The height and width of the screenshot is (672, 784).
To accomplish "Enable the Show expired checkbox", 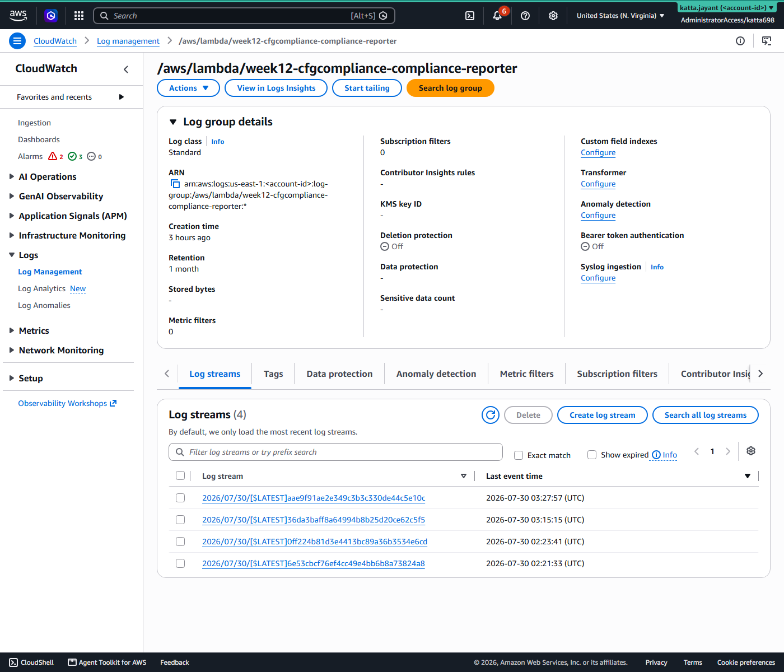I will pos(592,455).
